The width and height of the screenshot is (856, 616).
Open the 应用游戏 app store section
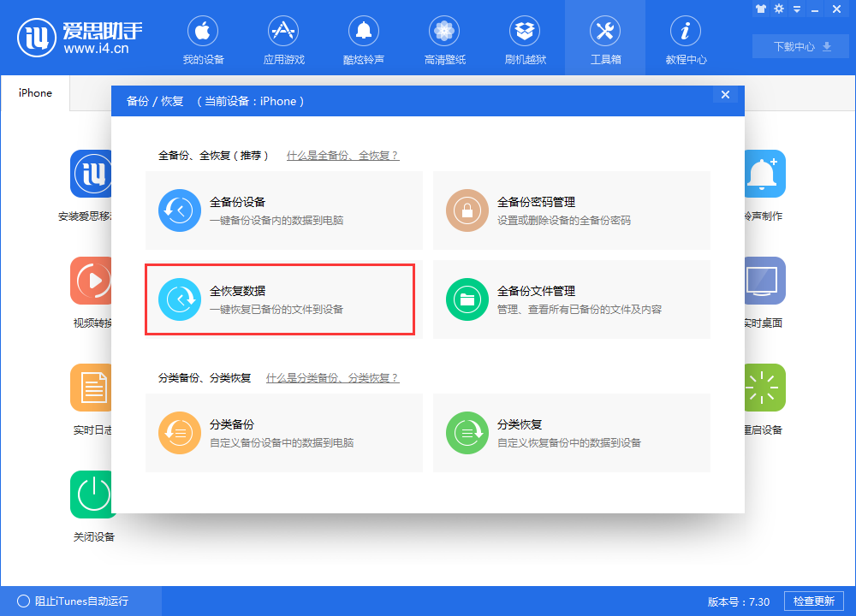(x=282, y=38)
